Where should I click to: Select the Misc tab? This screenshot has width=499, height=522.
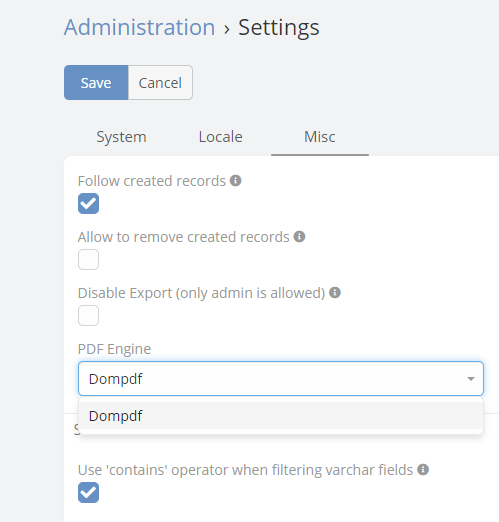pos(320,137)
